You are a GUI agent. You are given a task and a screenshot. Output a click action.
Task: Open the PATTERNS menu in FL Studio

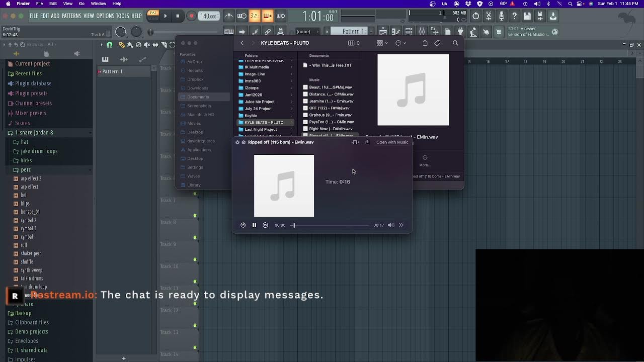click(71, 16)
